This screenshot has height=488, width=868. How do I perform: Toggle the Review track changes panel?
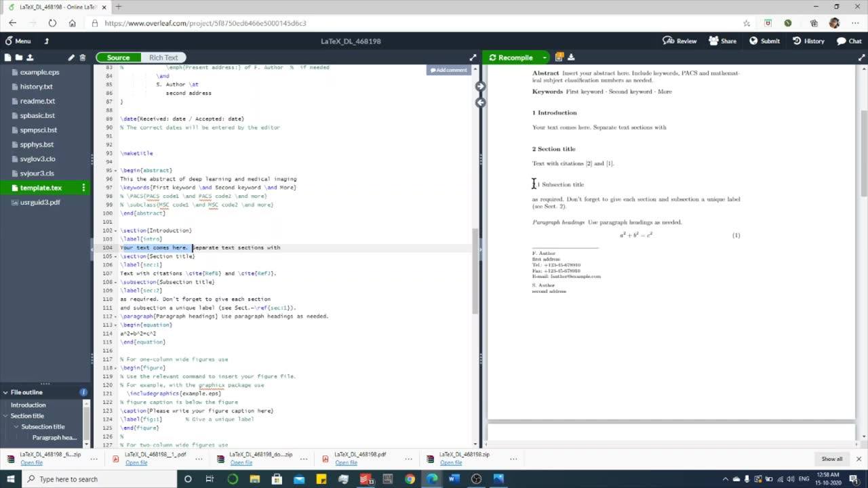(679, 41)
